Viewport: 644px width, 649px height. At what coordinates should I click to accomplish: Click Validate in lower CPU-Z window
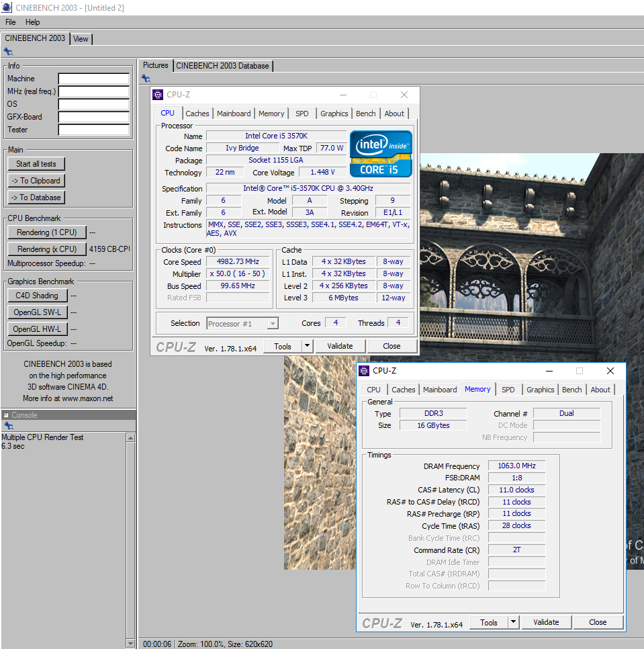pyautogui.click(x=546, y=623)
